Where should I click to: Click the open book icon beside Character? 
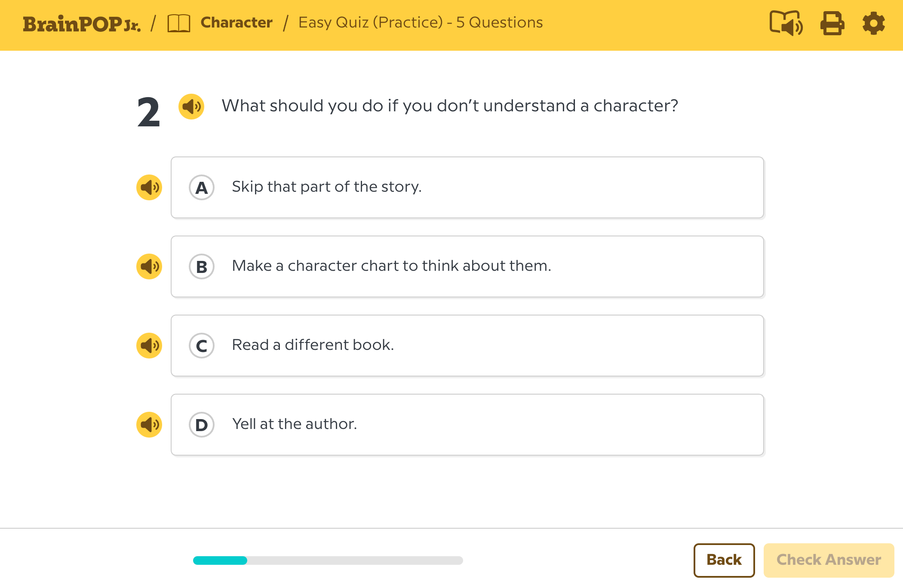coord(178,23)
